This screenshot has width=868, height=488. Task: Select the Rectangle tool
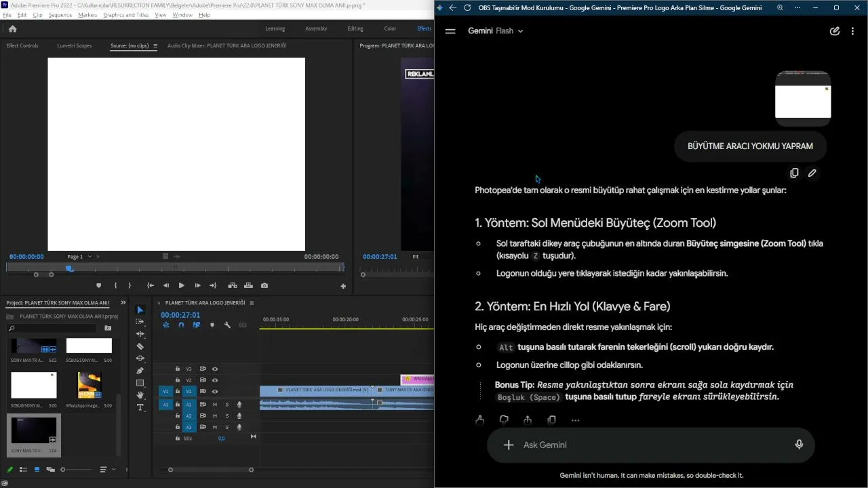140,383
